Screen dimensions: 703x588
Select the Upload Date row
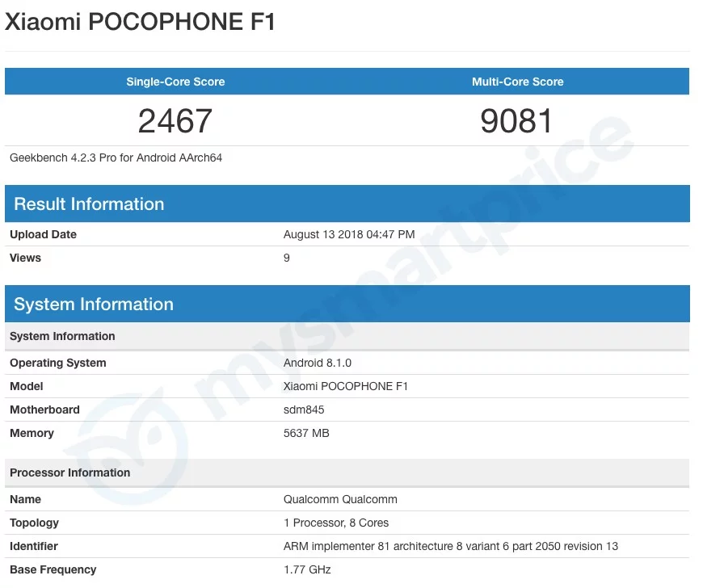pyautogui.click(x=43, y=234)
